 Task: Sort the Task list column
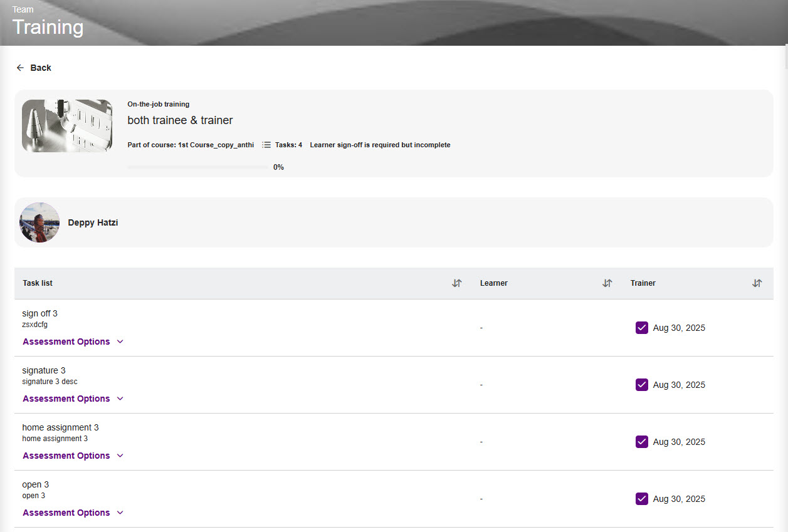457,283
